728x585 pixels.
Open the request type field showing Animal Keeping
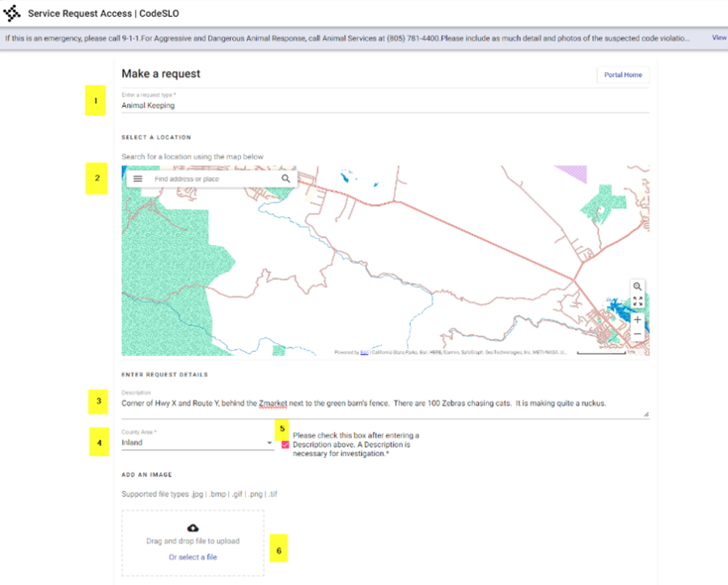[384, 105]
